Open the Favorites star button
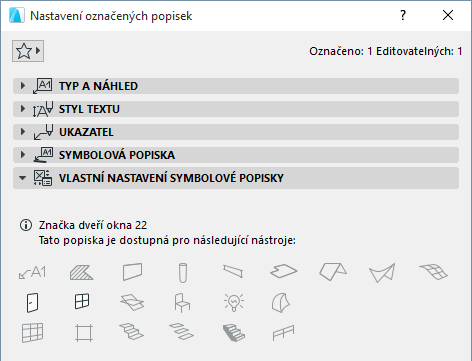 pyautogui.click(x=28, y=51)
